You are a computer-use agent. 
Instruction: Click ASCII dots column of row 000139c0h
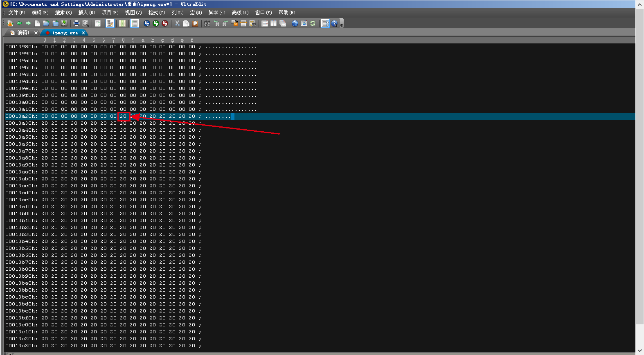click(231, 74)
